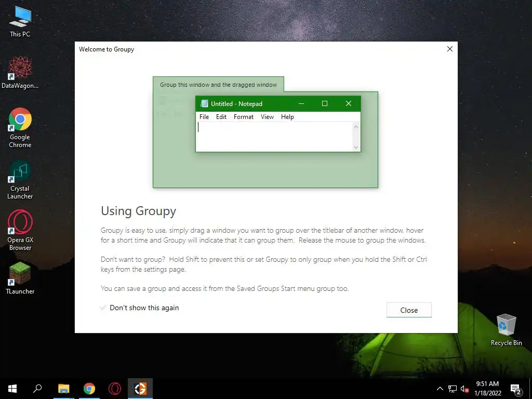532x399 pixels.
Task: Open the Recycle Bin
Action: [x=506, y=330]
